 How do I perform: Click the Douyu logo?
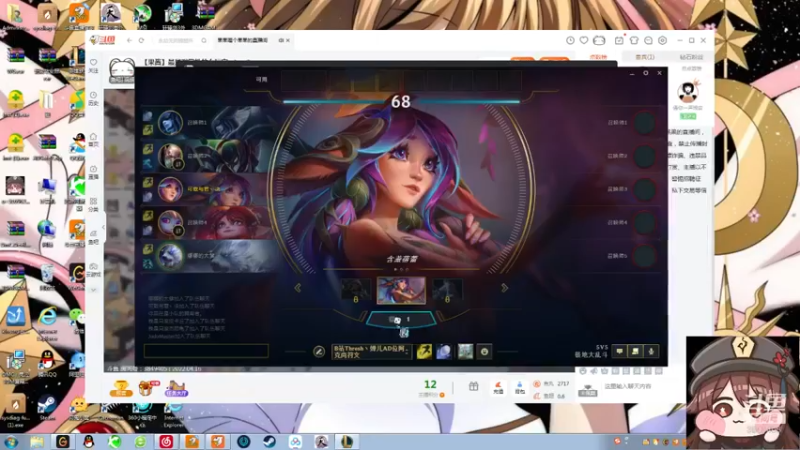coord(103,40)
